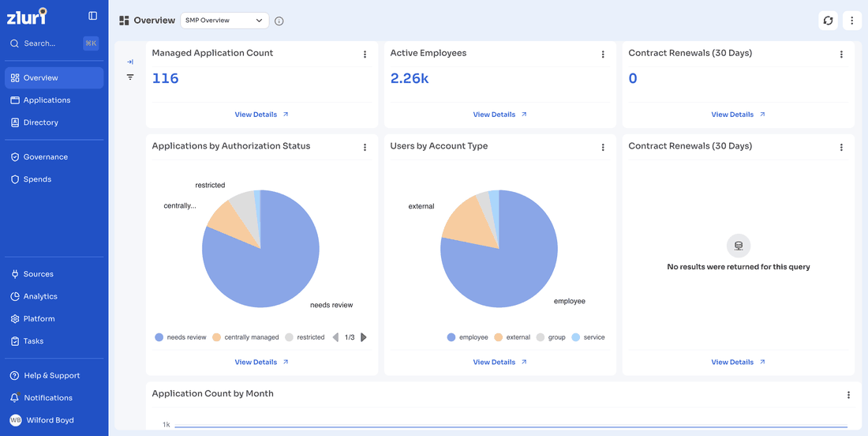Open Spends in the sidebar
The image size is (868, 436).
(x=54, y=179)
